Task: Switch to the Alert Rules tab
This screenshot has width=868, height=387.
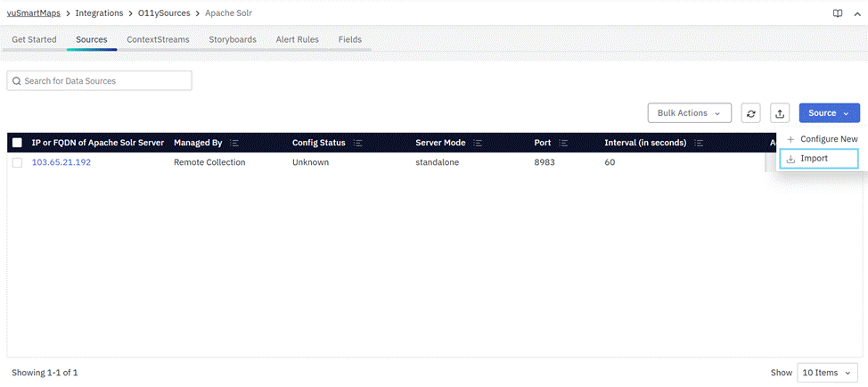Action: [x=299, y=40]
